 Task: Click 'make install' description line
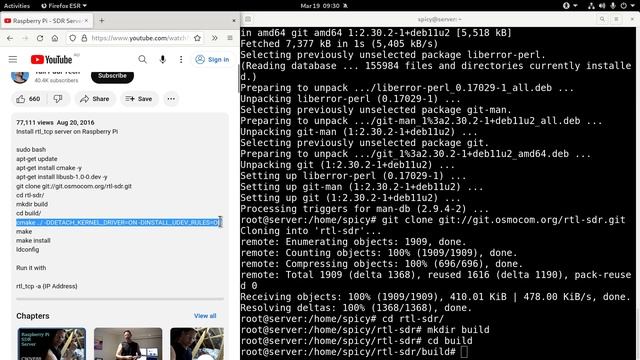pos(33,240)
